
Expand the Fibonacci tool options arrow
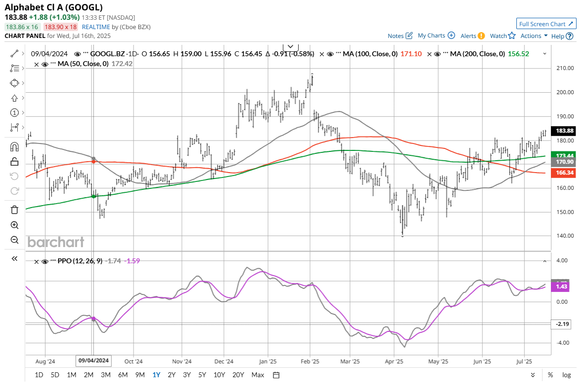pos(23,69)
